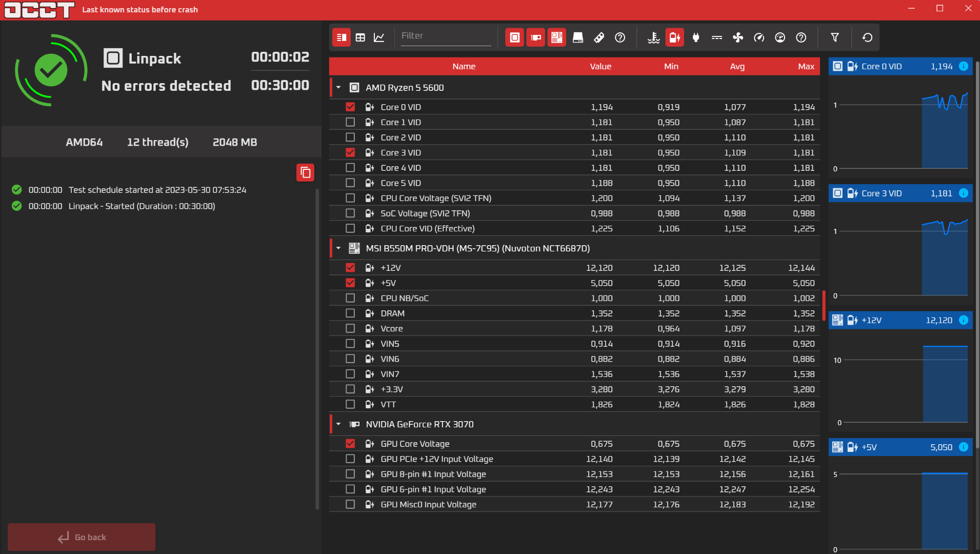980x554 pixels.
Task: Uncheck the Core 0 VID checkbox
Action: [x=350, y=107]
